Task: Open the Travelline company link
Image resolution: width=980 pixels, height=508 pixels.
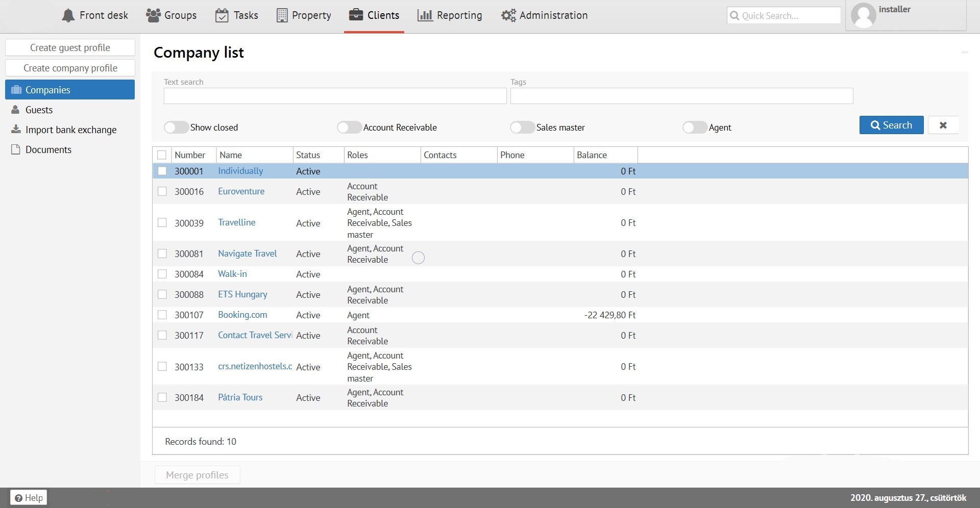Action: [x=236, y=222]
